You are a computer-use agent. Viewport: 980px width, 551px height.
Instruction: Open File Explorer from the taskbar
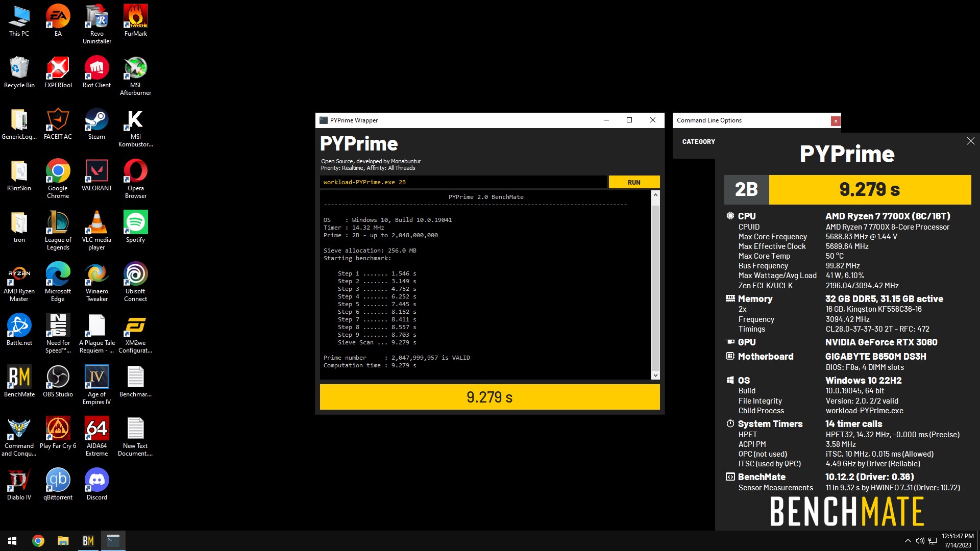click(63, 541)
